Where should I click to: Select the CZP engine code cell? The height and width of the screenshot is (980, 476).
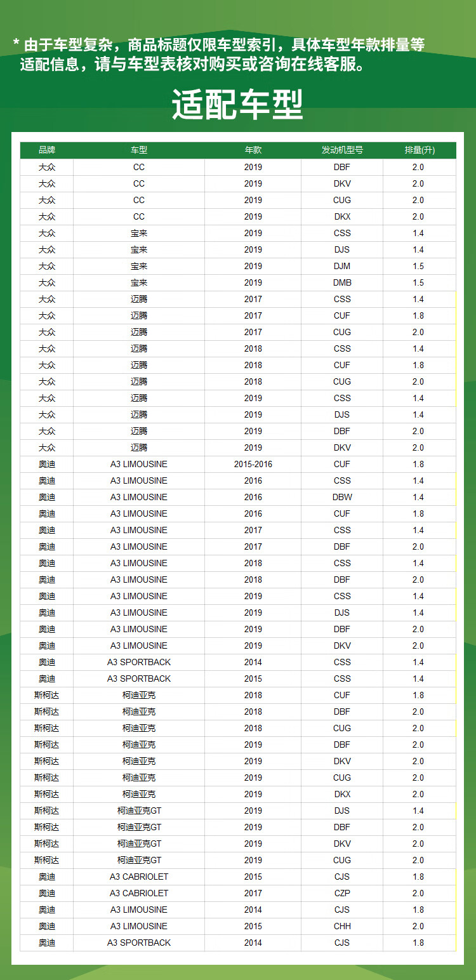342,893
